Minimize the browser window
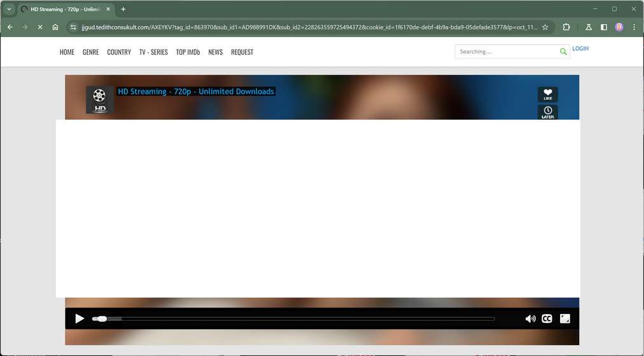Screen dimensions: 644x356 (595, 9)
